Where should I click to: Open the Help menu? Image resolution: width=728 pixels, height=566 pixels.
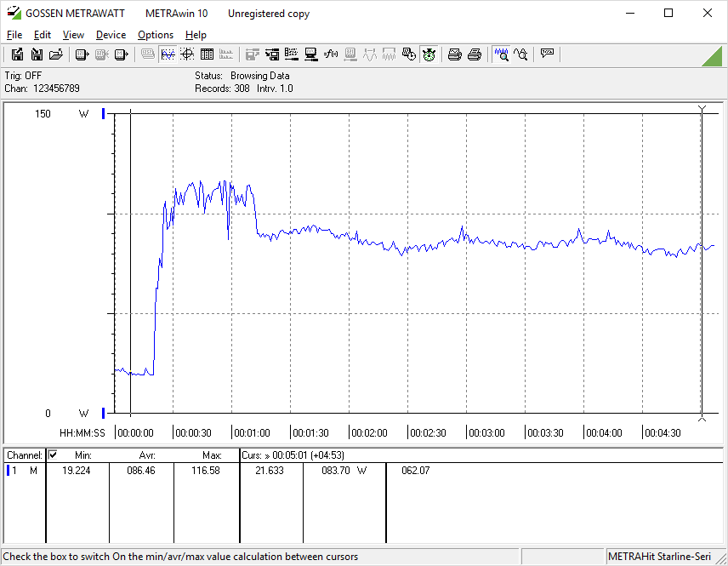(196, 35)
